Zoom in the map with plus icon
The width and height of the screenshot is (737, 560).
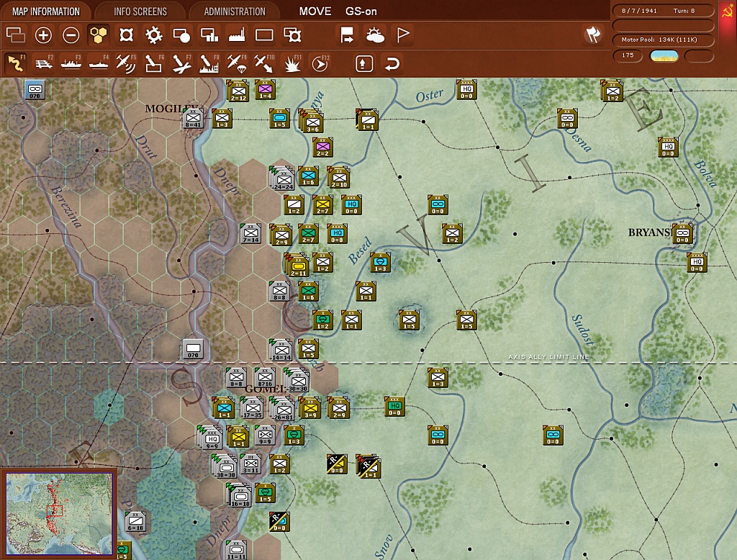pos(43,35)
